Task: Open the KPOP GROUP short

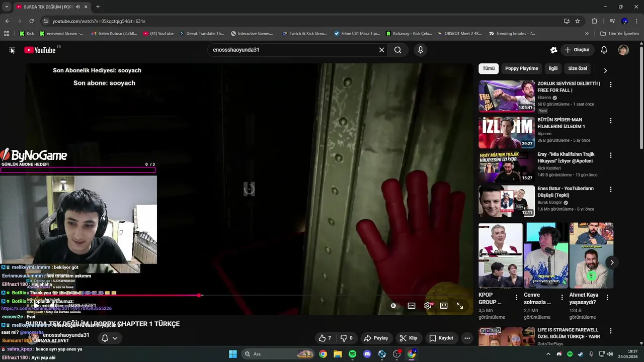Action: pos(500,255)
